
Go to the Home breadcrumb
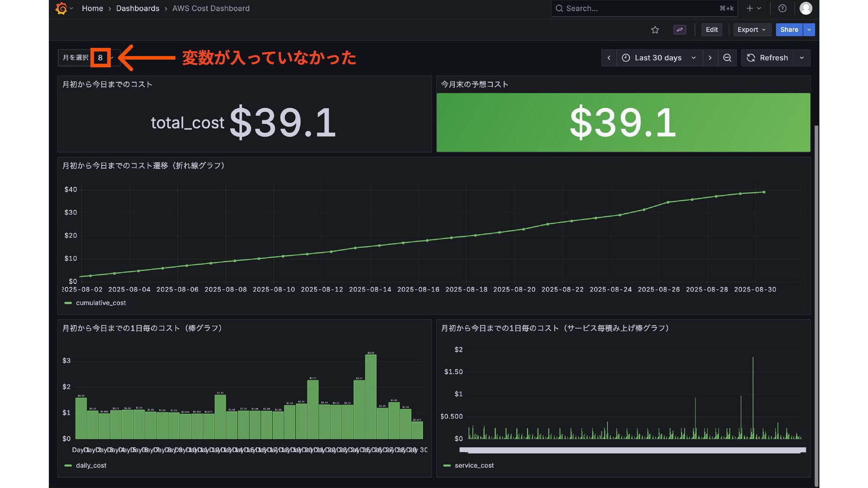coord(92,8)
